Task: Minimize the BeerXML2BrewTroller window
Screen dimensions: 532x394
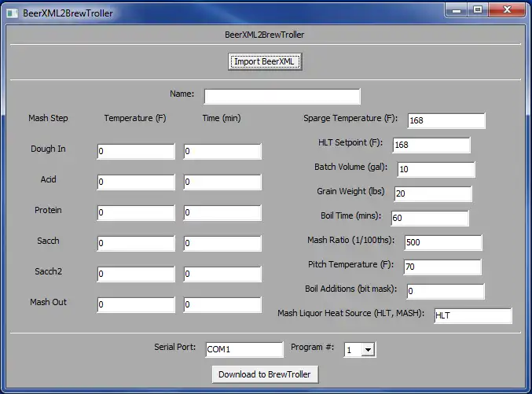Action: [x=457, y=10]
